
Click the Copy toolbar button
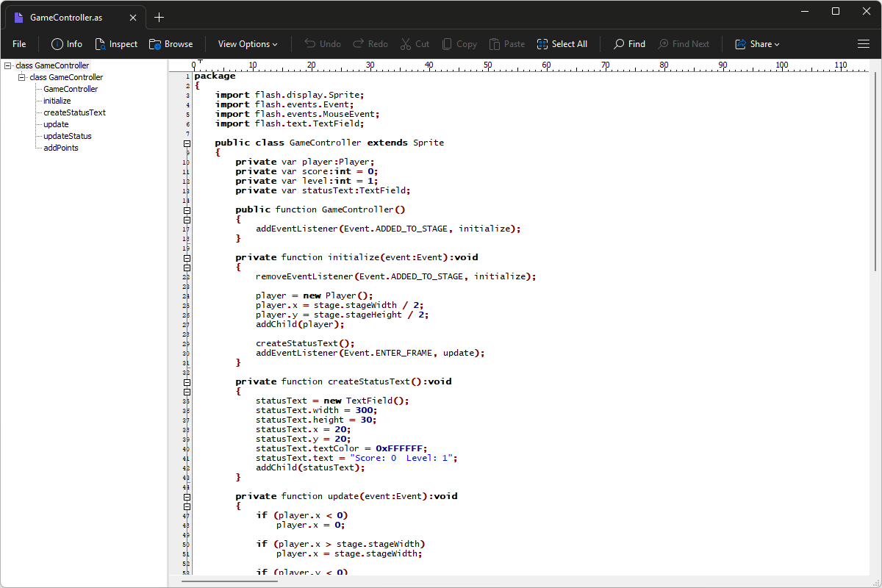(x=459, y=44)
